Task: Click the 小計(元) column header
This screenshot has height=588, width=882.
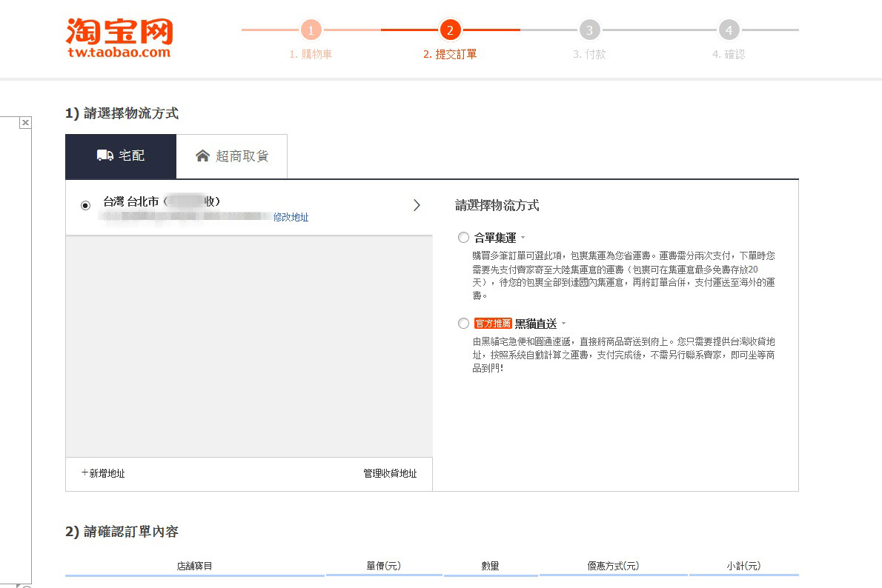Action: point(743,566)
